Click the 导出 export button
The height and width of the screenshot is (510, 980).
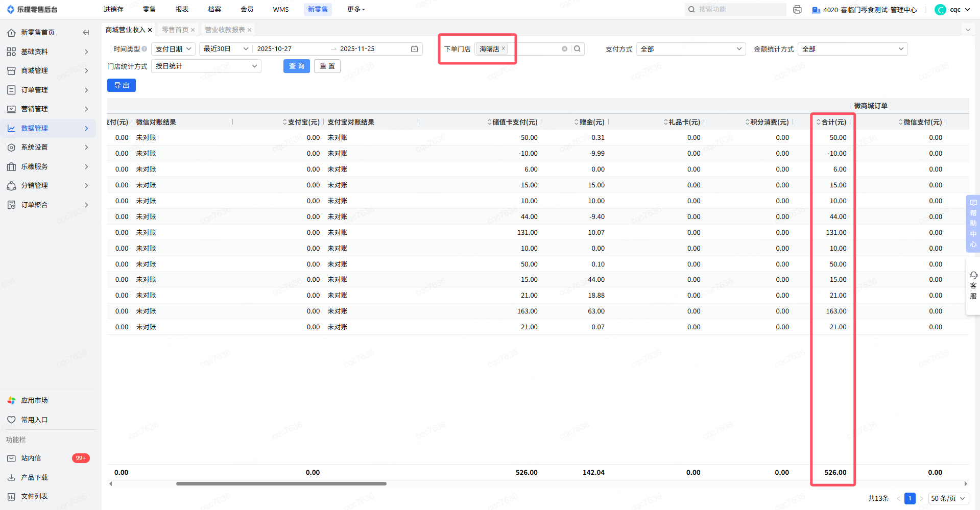click(122, 85)
